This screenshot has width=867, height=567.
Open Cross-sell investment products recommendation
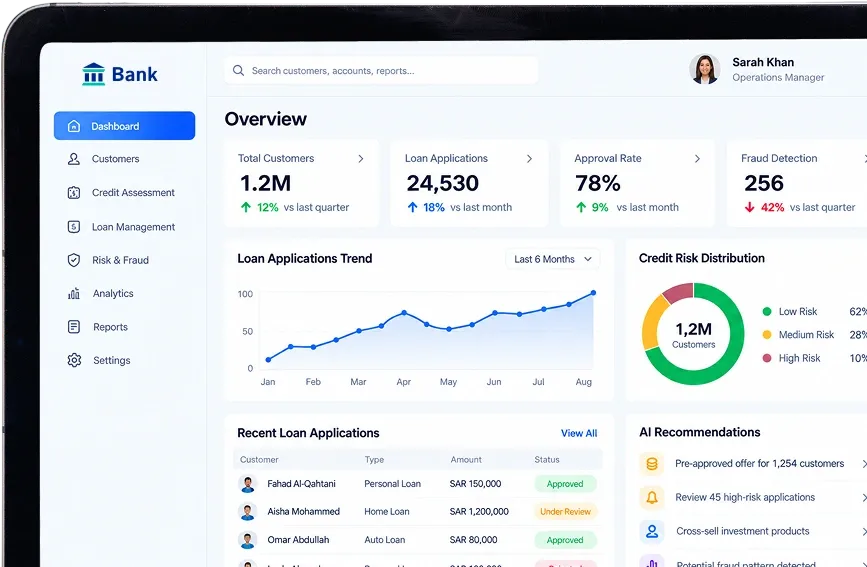pos(743,531)
